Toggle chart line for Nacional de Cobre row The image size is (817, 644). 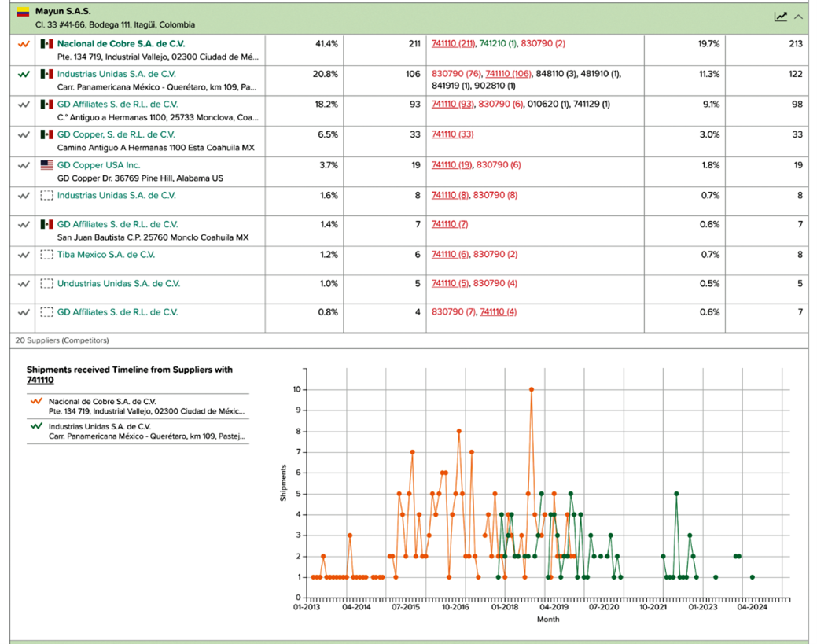tap(24, 44)
